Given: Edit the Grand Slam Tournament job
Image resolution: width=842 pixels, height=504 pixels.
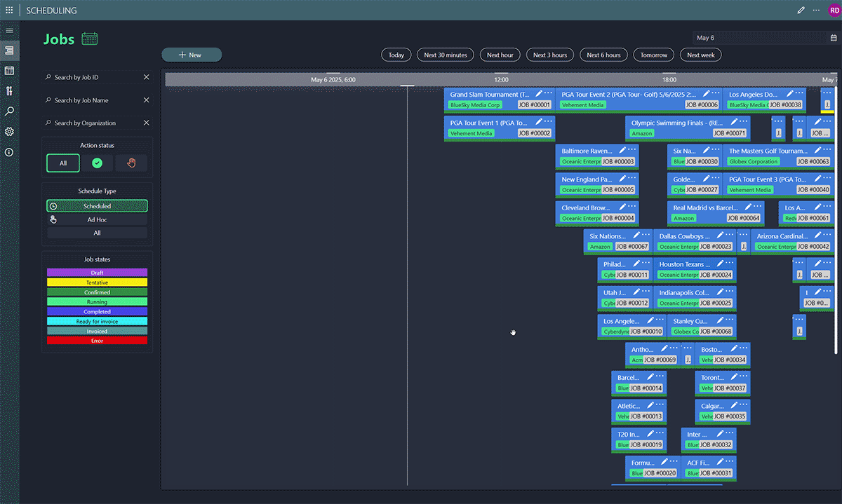Looking at the screenshot, I should (539, 93).
